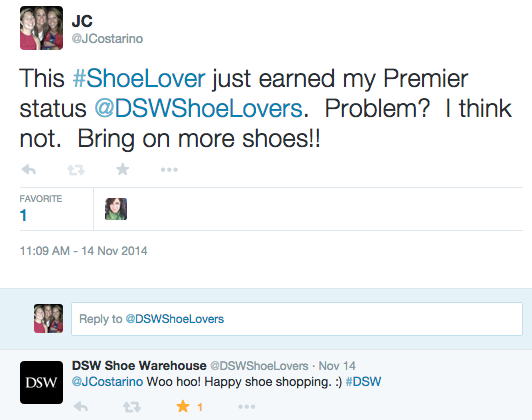The width and height of the screenshot is (532, 420).
Task: Reply to the DSW Shoe Warehouse tweet
Action: (81, 406)
